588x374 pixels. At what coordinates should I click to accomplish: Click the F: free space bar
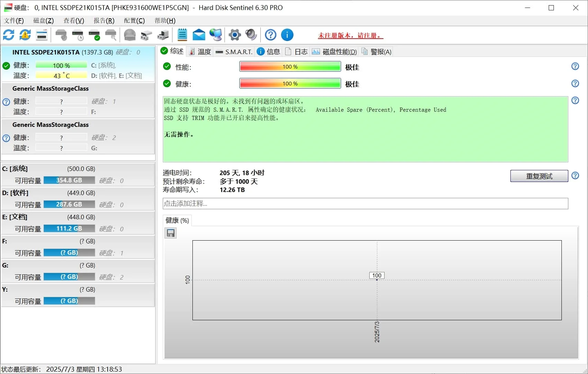pyautogui.click(x=69, y=253)
